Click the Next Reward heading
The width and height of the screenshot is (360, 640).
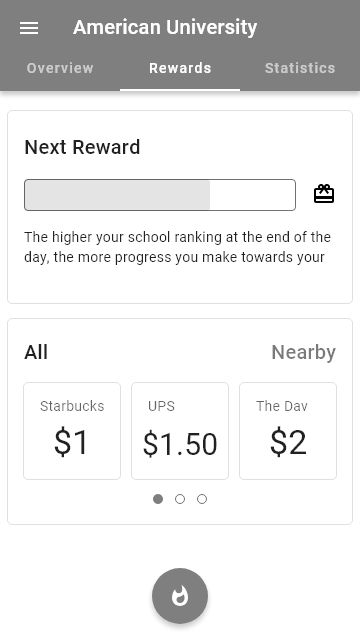(82, 147)
